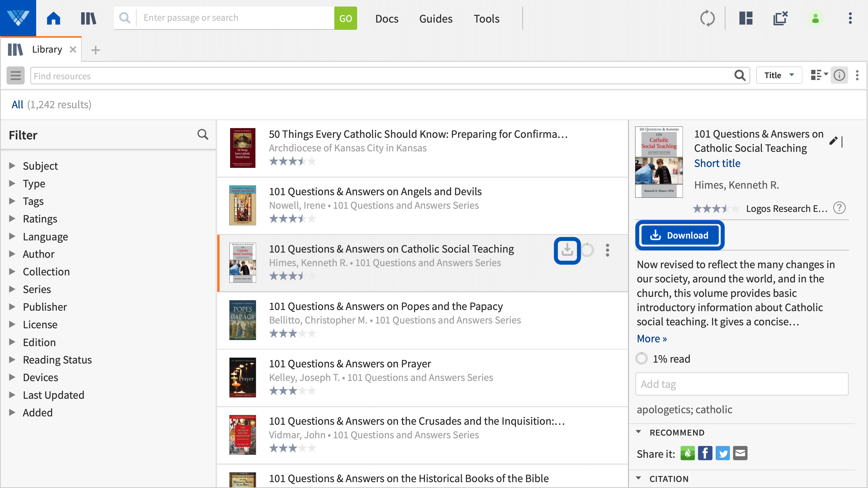868x488 pixels.
Task: Collapse the CITATION section
Action: coord(639,478)
